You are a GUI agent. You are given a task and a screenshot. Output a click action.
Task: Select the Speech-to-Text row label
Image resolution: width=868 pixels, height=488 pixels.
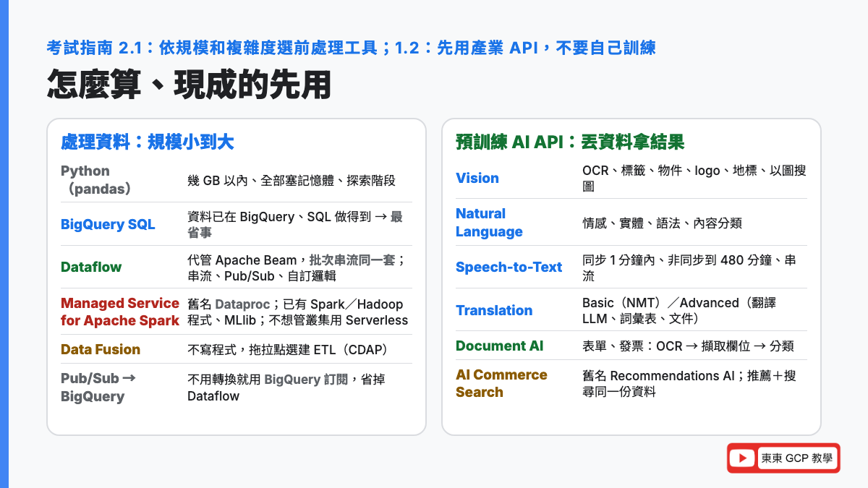(x=509, y=267)
